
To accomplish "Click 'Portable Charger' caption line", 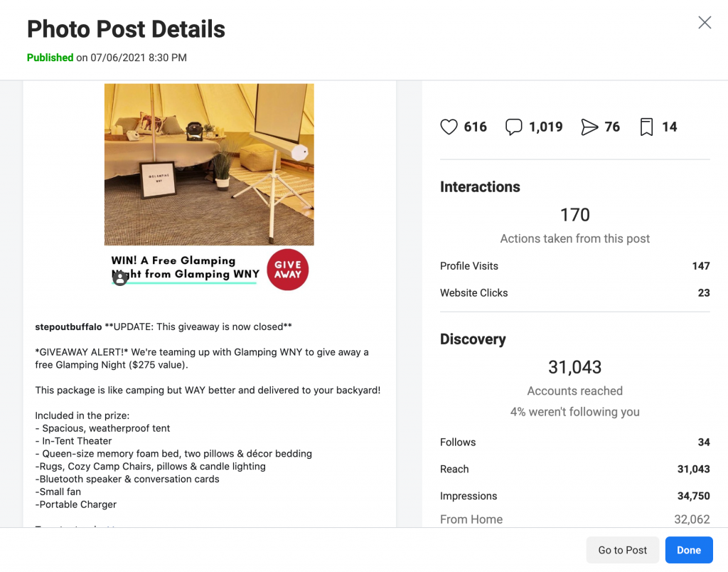I will tap(77, 504).
